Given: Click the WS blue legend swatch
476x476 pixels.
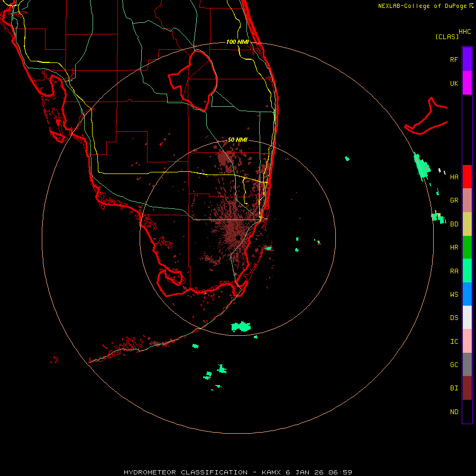Looking at the screenshot, I should click(467, 294).
